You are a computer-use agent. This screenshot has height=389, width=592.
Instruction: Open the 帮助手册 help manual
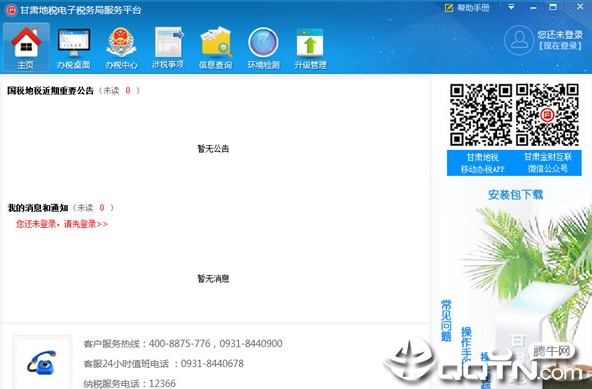pos(467,8)
